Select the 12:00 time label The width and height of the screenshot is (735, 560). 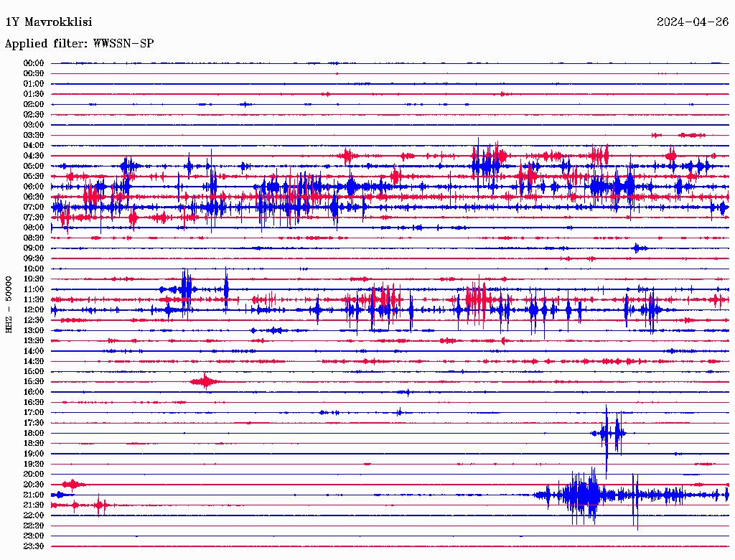[x=34, y=309]
